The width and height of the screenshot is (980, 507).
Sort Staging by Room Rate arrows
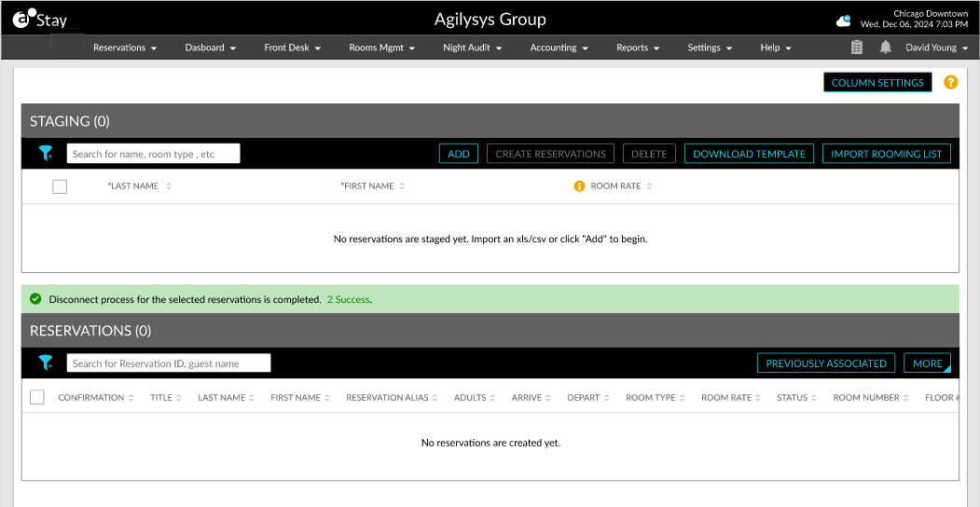[649, 186]
